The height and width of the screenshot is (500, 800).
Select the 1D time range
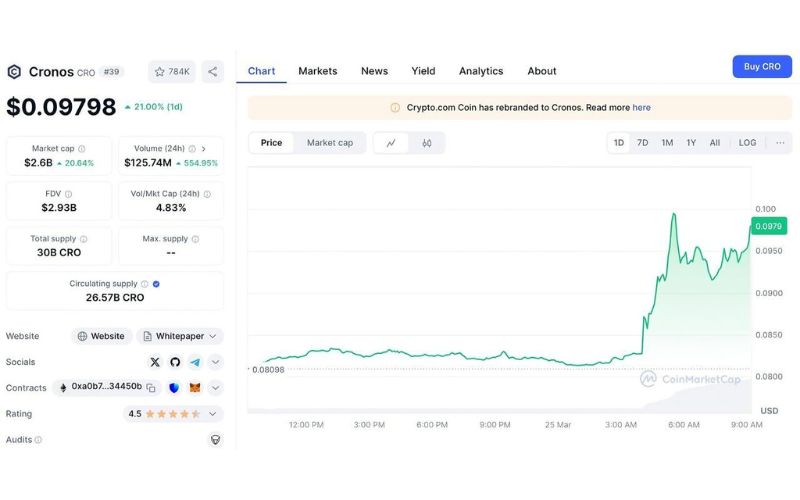pyautogui.click(x=618, y=143)
